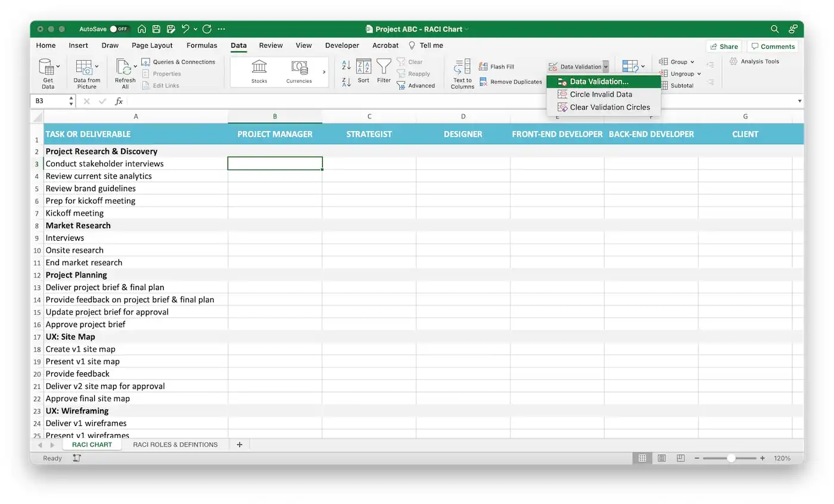Select the Stocks data type

259,71
